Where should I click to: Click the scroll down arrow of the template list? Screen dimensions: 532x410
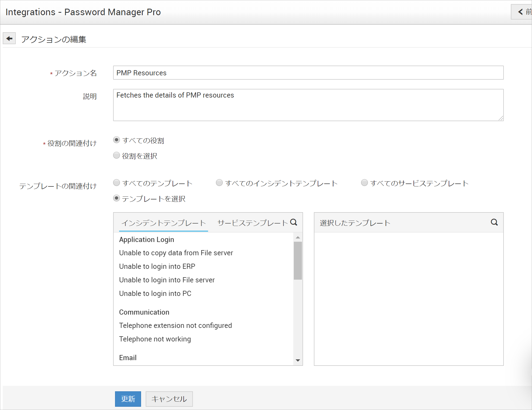pyautogui.click(x=298, y=360)
